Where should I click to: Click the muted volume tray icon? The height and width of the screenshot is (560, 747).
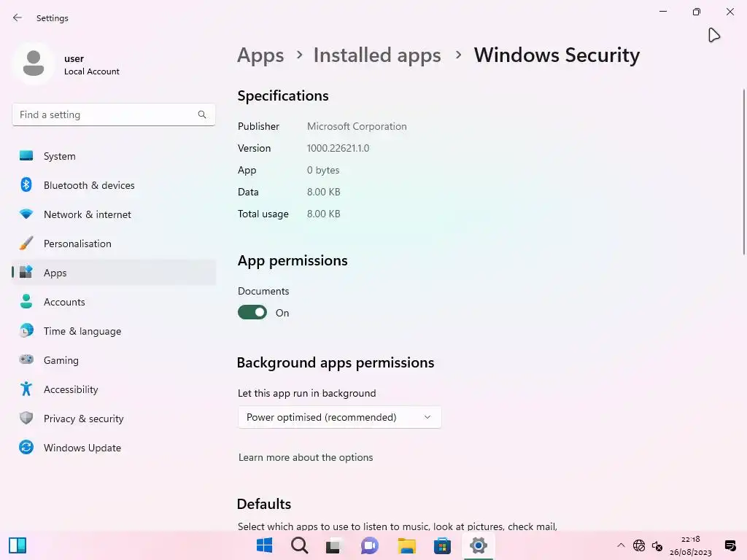click(657, 545)
